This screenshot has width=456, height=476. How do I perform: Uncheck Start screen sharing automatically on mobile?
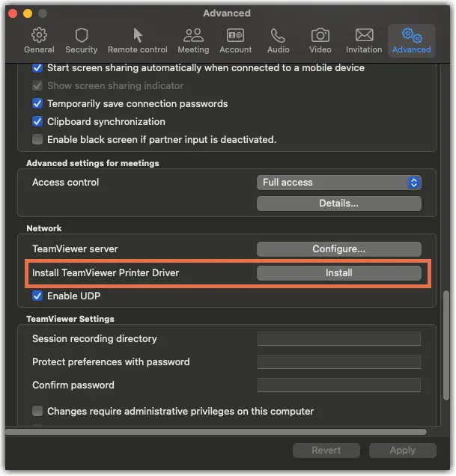tap(37, 67)
